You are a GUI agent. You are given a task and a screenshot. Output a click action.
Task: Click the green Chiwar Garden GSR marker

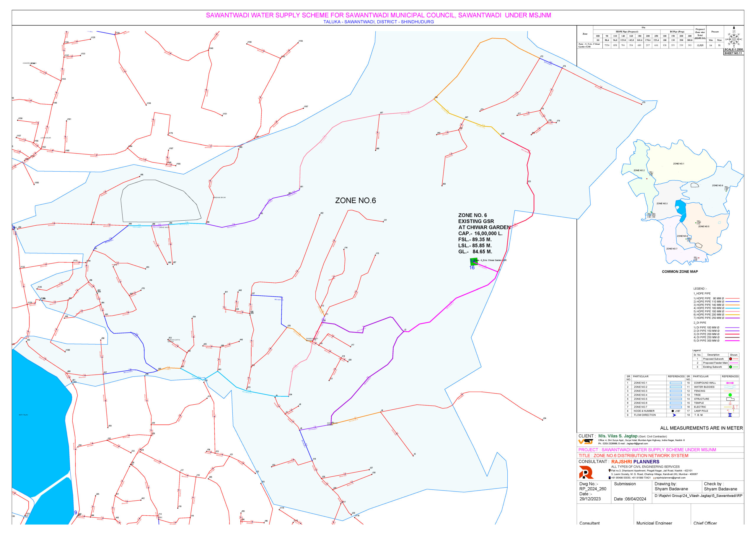pyautogui.click(x=474, y=262)
